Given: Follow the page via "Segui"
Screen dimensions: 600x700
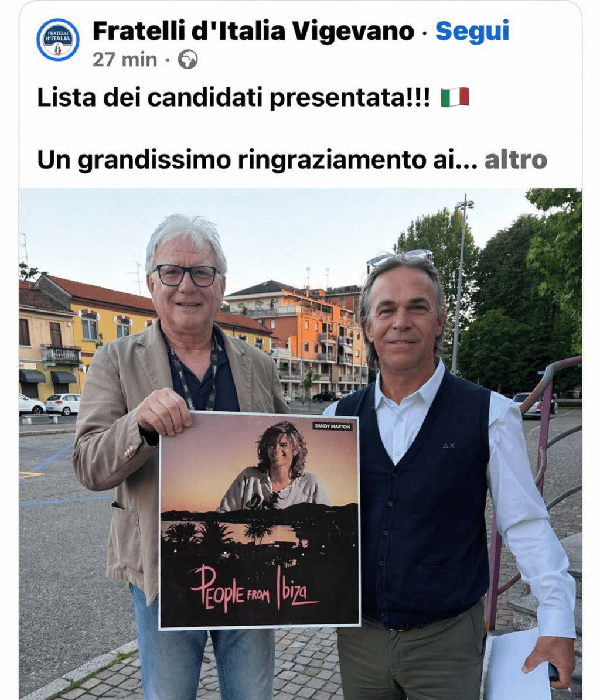Looking at the screenshot, I should 472,31.
